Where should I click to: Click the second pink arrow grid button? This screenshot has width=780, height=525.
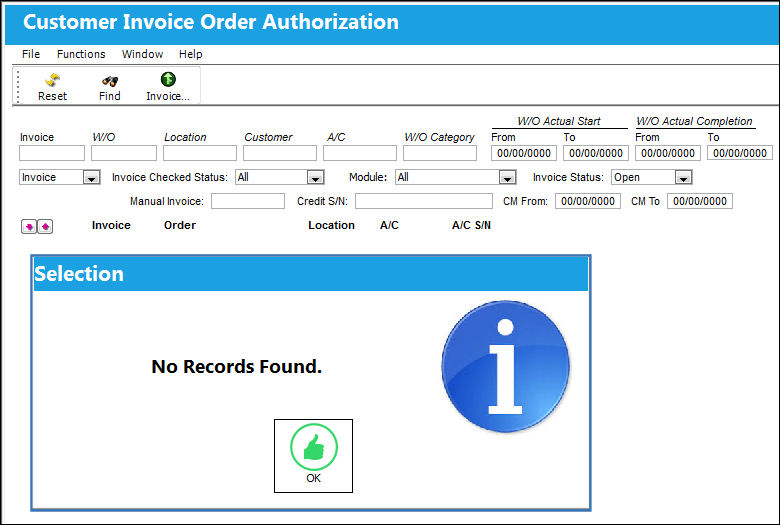[x=45, y=227]
